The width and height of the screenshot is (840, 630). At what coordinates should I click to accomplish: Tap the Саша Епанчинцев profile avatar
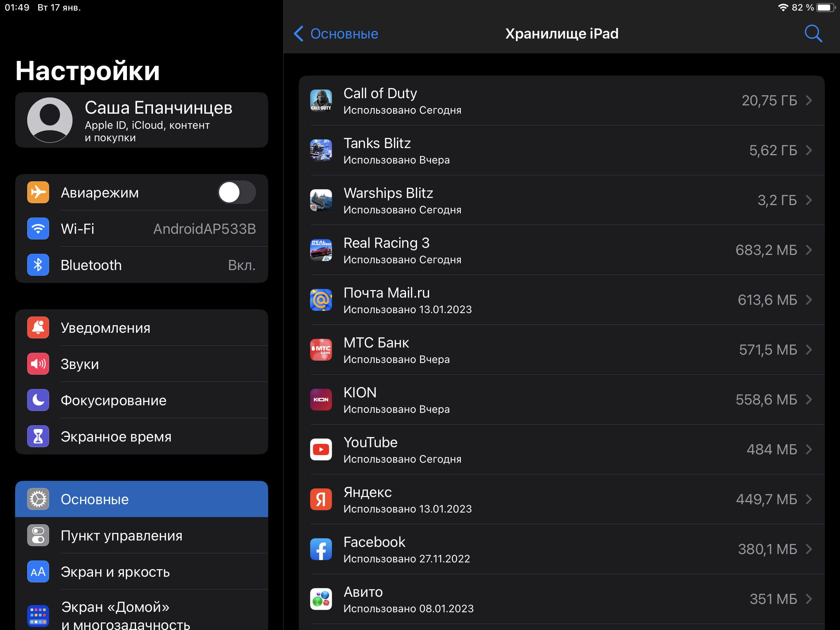click(50, 120)
